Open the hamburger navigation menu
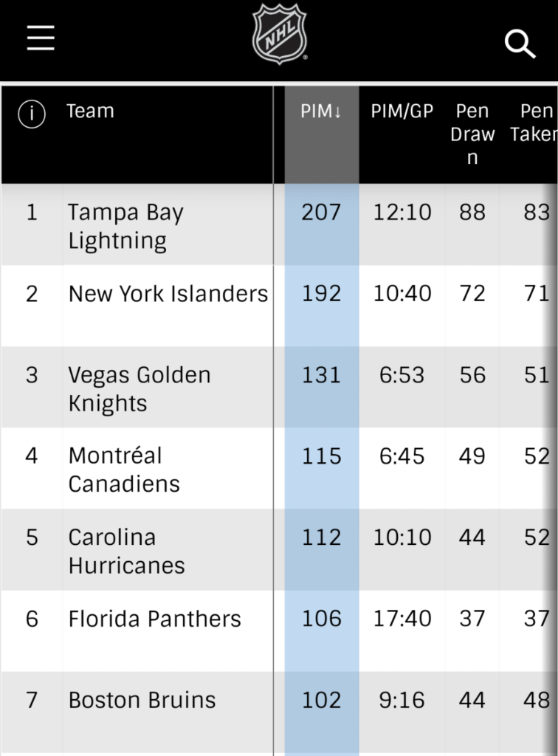This screenshot has width=558, height=756. pos(41,38)
